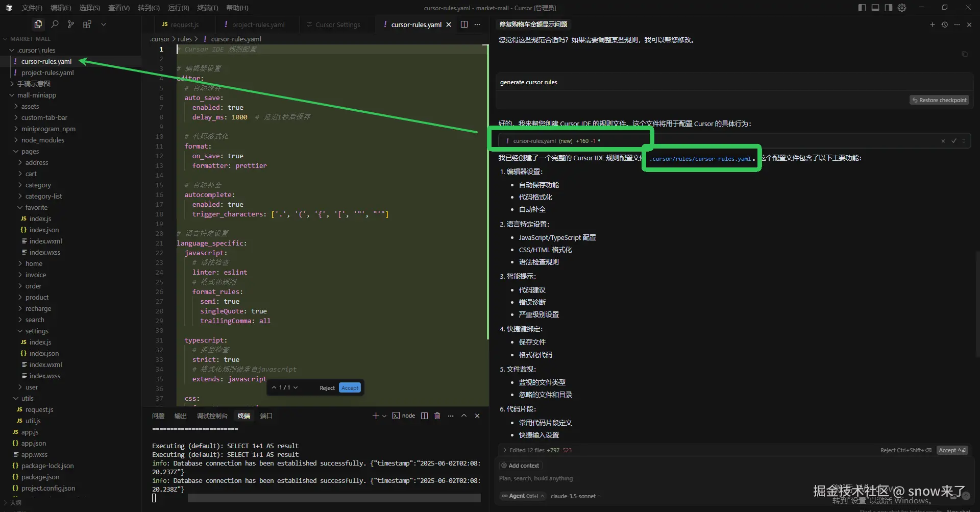Toggle the primary sidebar layout
This screenshot has width=980, height=512.
(x=862, y=8)
